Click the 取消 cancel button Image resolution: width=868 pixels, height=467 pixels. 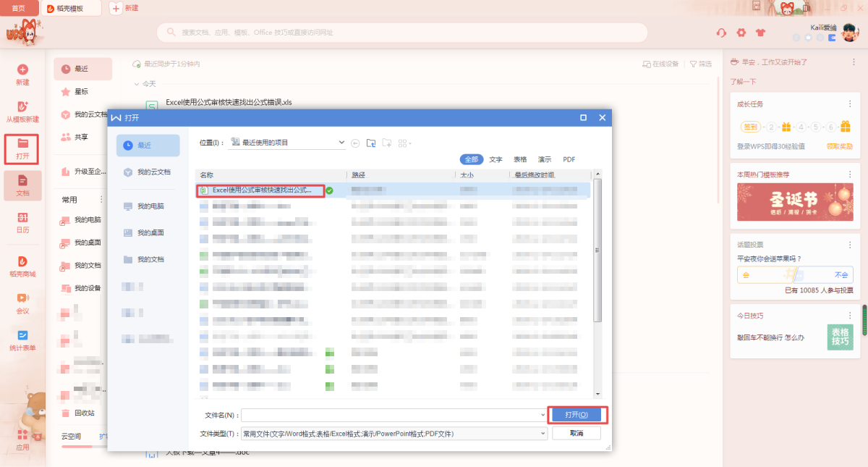pos(576,434)
